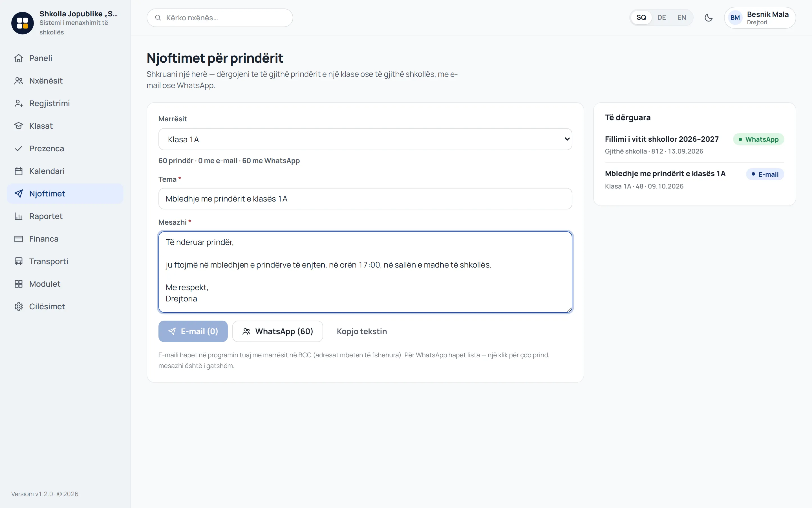Open Paneli via the home icon
The height and width of the screenshot is (508, 812).
pos(19,58)
